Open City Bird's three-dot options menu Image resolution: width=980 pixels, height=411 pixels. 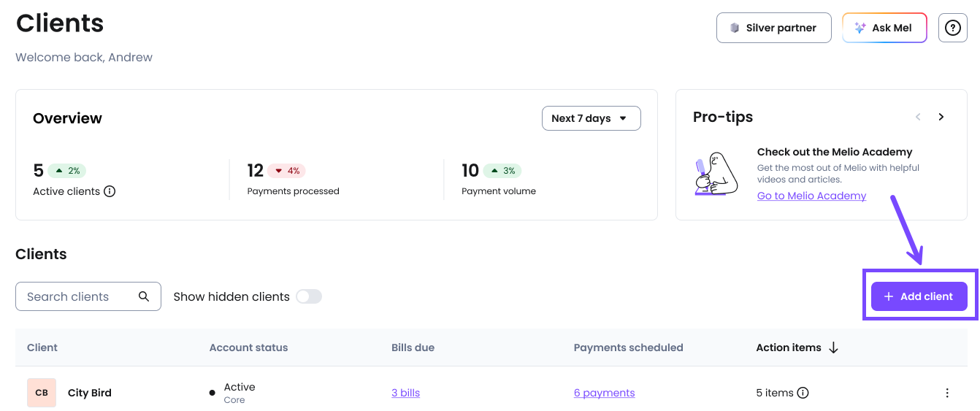pyautogui.click(x=947, y=393)
